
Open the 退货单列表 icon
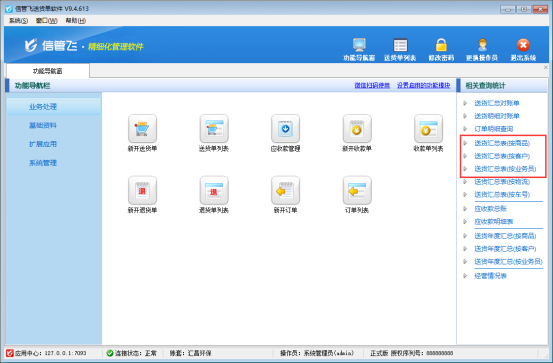[214, 190]
